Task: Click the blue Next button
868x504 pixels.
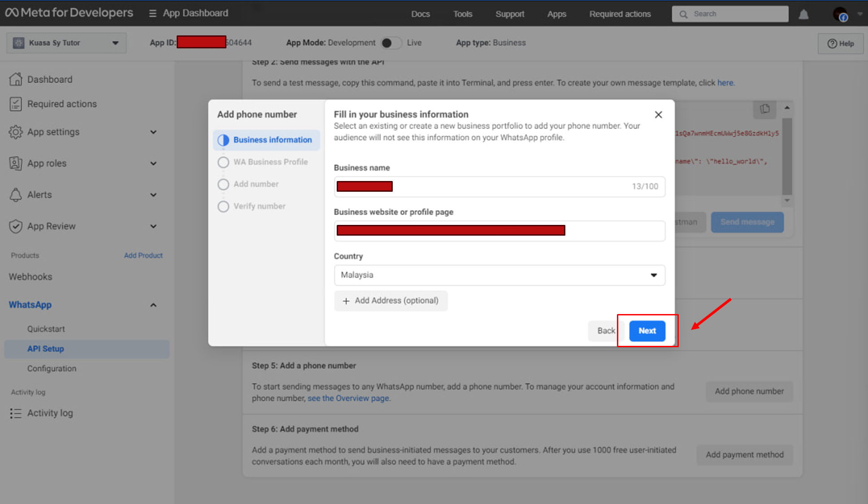Action: pyautogui.click(x=647, y=331)
